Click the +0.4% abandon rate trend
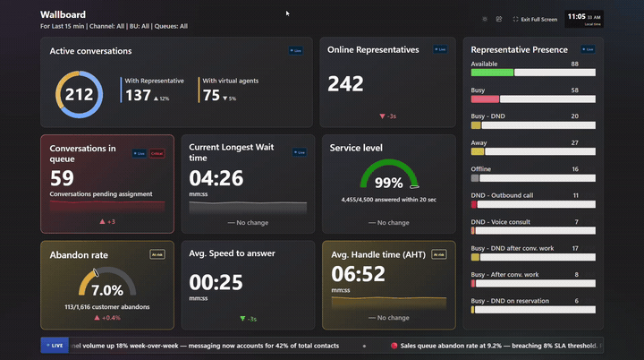The image size is (644, 360). pos(107,318)
